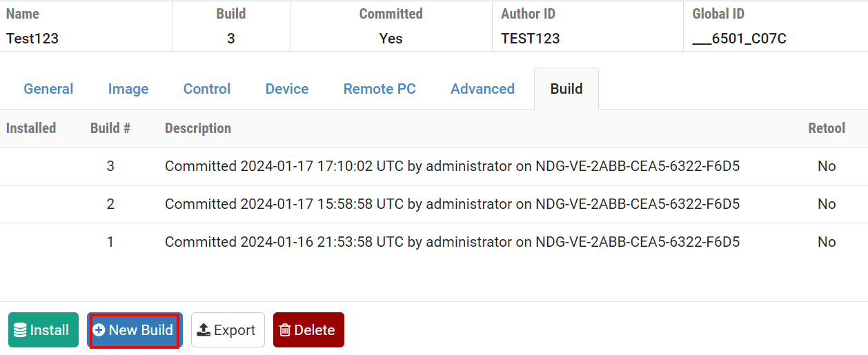Select build 2 committed row
This screenshot has width=868, height=355.
click(452, 204)
